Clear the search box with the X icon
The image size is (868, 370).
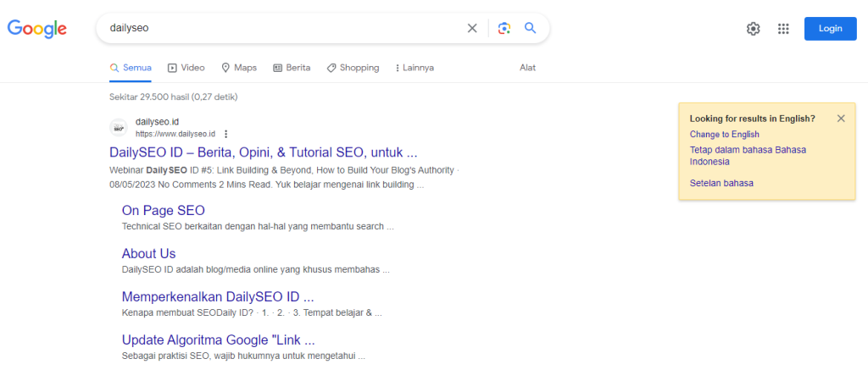pos(472,28)
